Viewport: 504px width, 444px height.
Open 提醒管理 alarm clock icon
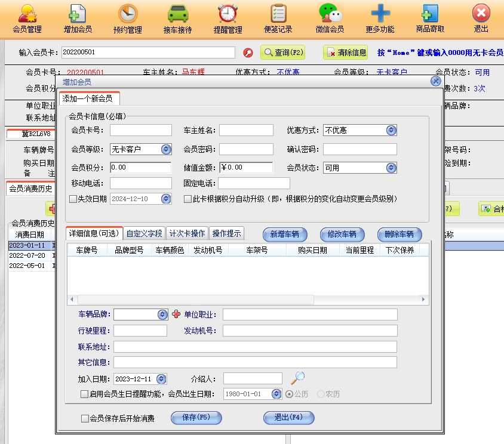pos(228,14)
